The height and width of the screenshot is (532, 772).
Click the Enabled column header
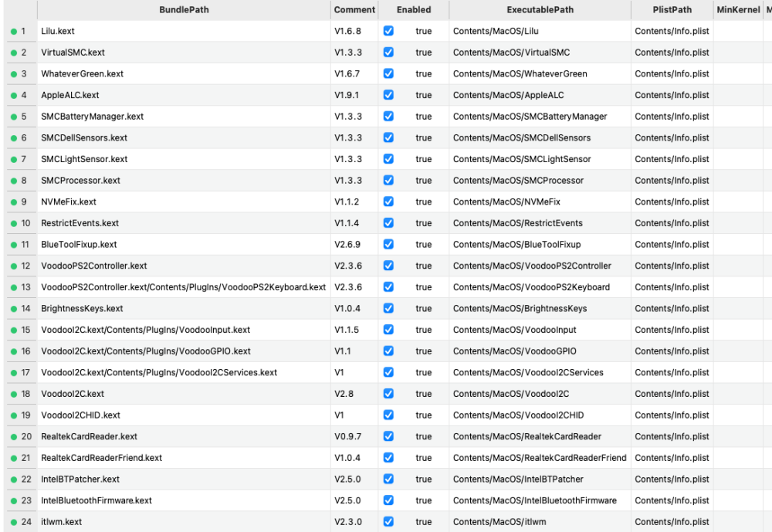(414, 10)
